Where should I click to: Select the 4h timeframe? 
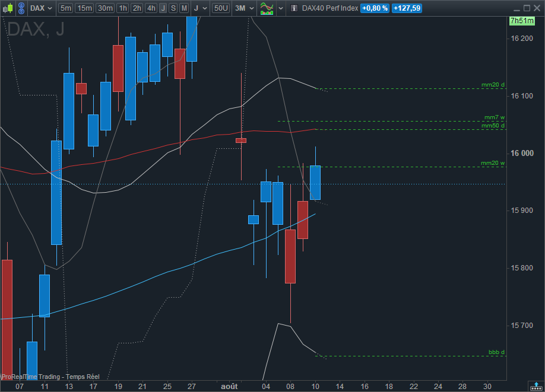click(x=151, y=8)
